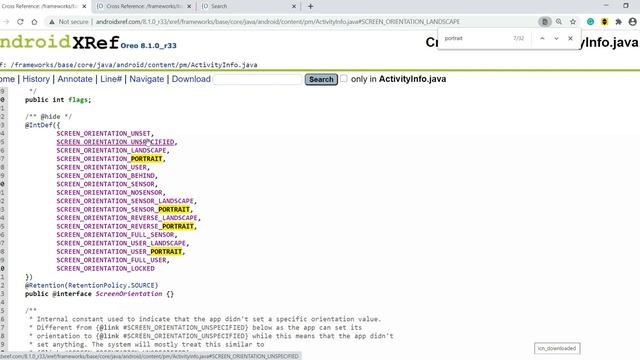Screen dimensions: 640x360
Task: Close the Search tab
Action: click(x=294, y=6)
